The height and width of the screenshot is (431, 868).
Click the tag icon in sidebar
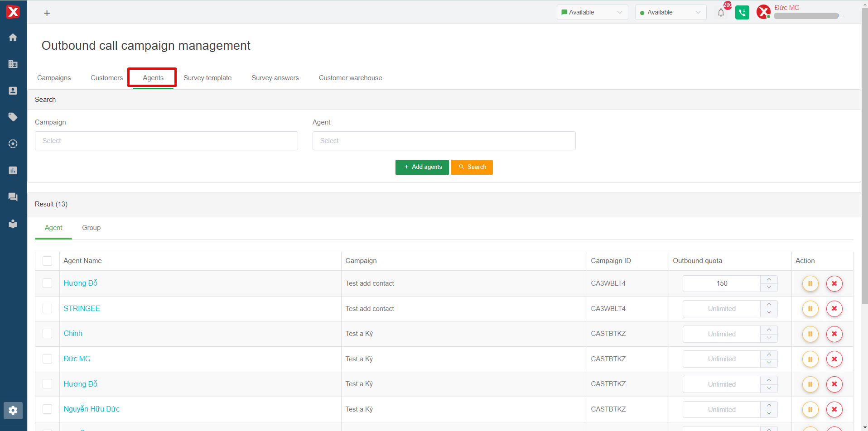coord(13,117)
